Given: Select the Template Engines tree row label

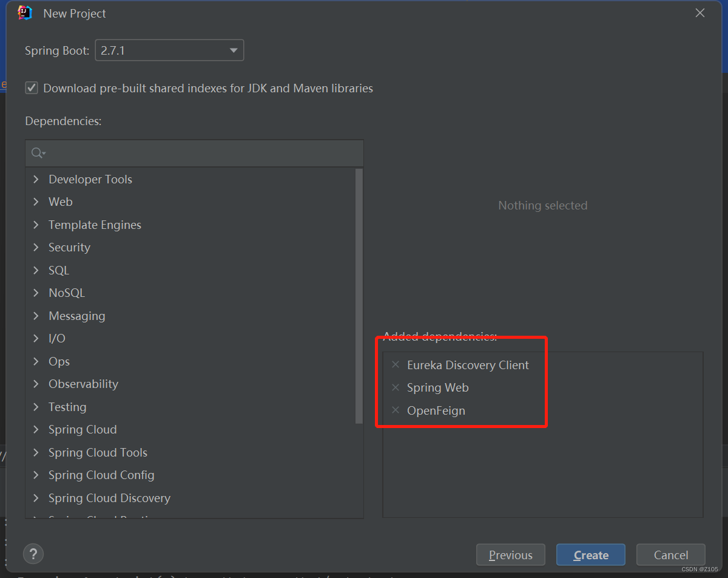Looking at the screenshot, I should 95,225.
